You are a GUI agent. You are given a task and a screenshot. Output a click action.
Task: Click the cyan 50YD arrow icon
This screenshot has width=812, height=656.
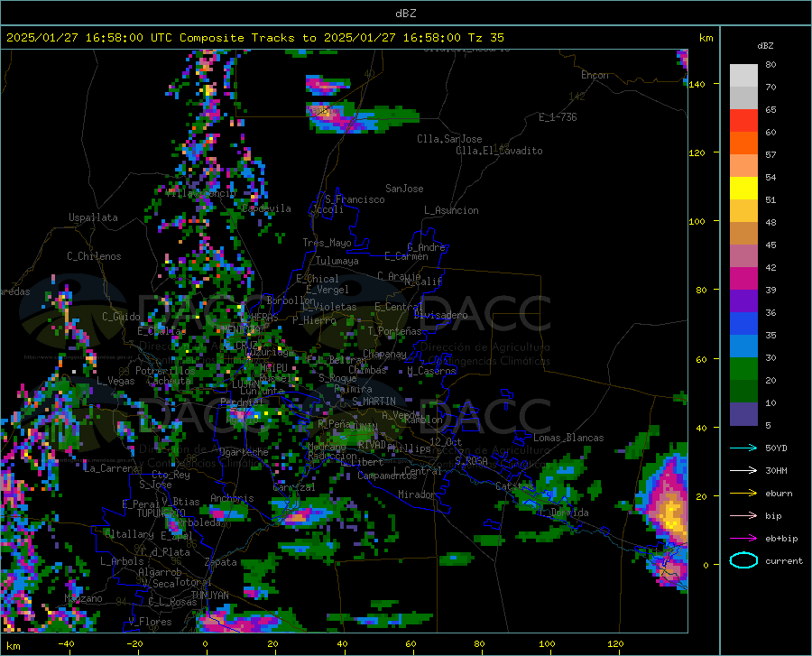click(743, 448)
